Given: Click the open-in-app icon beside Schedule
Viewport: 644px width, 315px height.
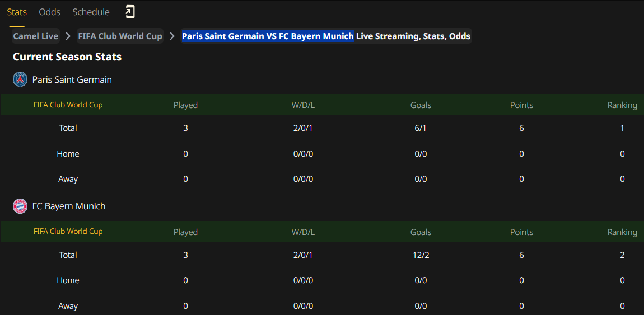Looking at the screenshot, I should (x=130, y=12).
